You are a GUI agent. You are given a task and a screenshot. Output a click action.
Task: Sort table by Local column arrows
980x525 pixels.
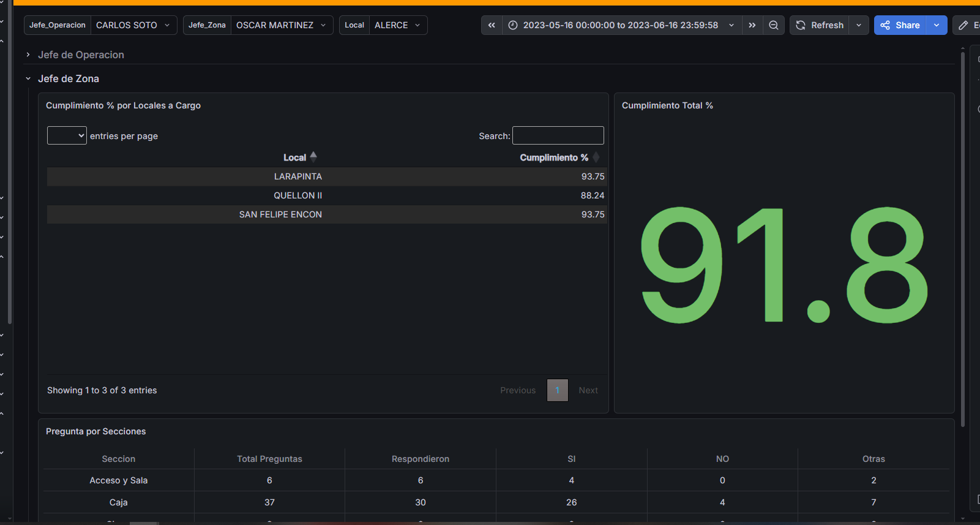313,157
